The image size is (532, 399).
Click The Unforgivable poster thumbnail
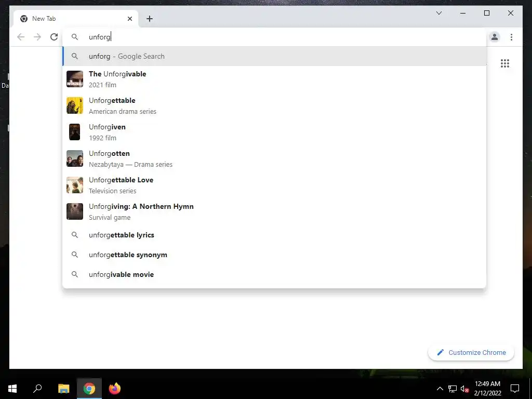point(75,79)
